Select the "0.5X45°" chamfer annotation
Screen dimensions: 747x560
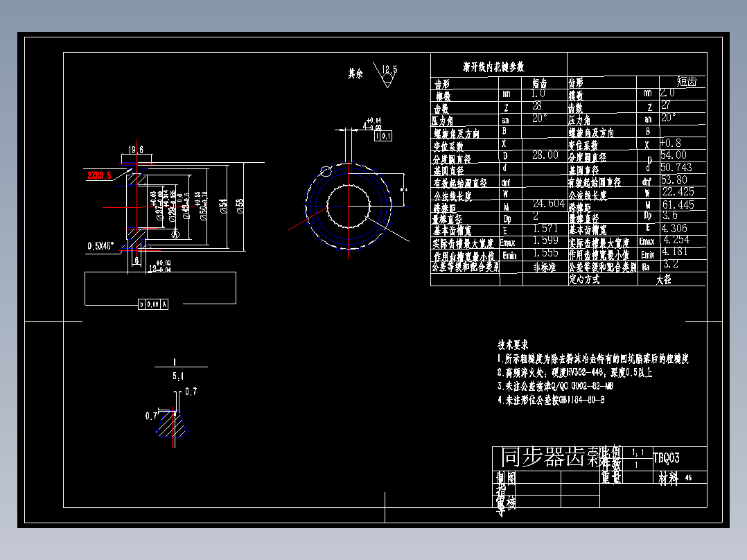point(100,246)
